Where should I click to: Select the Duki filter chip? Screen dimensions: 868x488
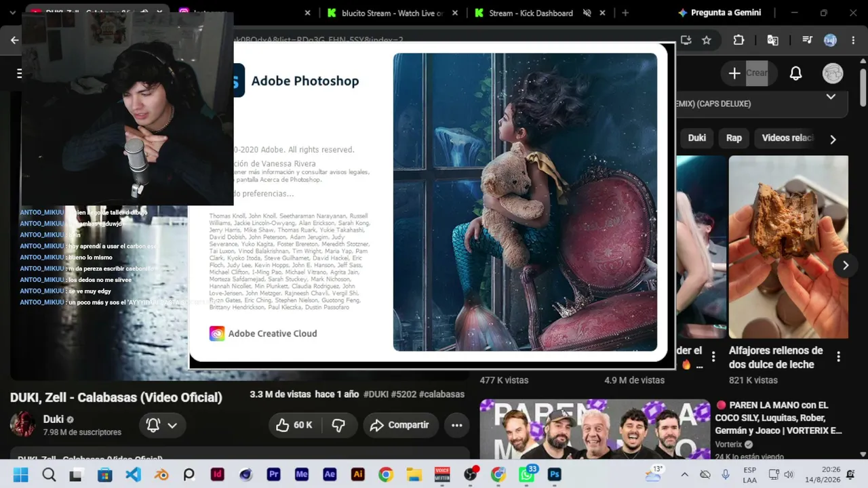[697, 138]
